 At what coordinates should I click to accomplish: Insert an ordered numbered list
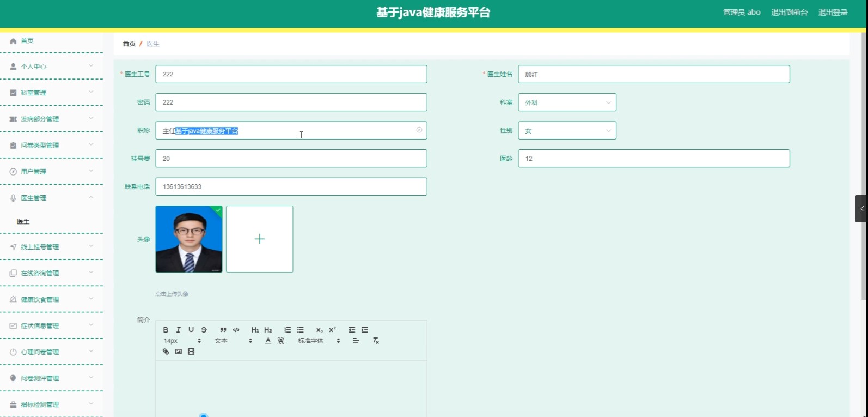(288, 330)
